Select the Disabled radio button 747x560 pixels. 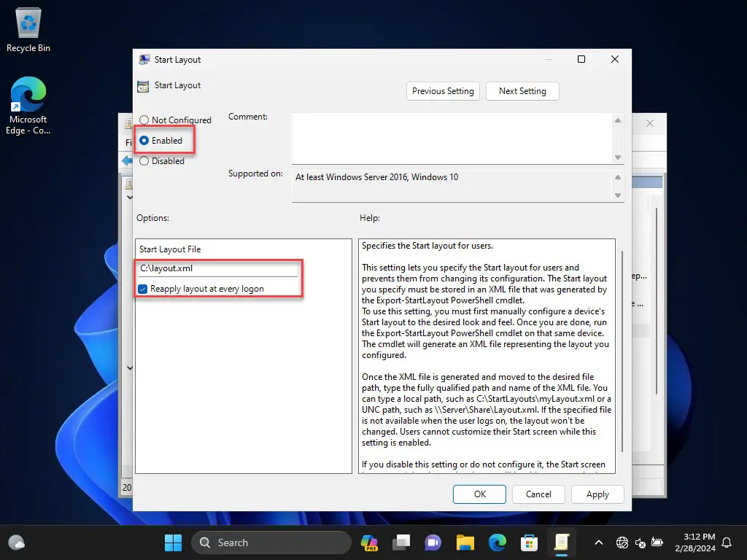point(144,161)
